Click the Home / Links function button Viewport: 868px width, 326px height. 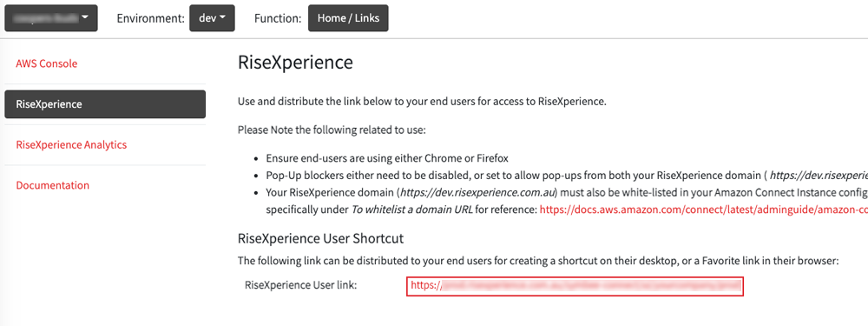[x=348, y=18]
